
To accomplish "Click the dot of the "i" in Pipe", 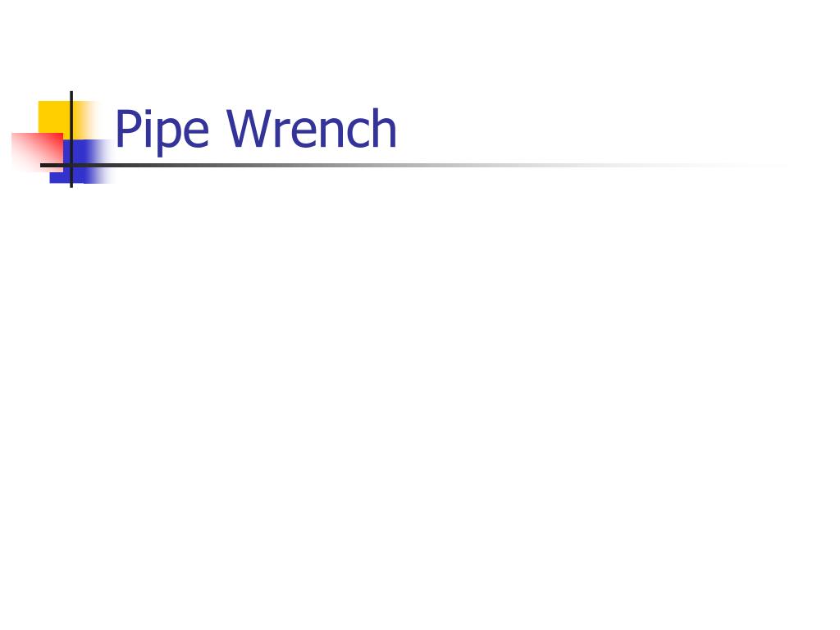I will (x=149, y=112).
